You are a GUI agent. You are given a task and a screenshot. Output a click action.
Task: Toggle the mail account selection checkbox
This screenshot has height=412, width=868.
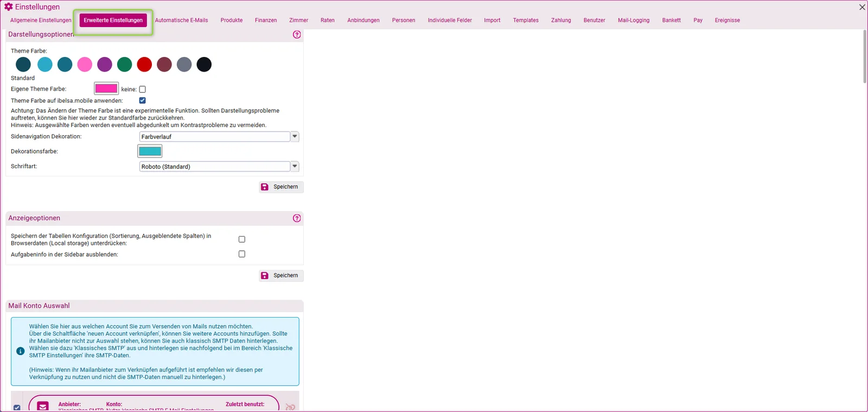17,408
